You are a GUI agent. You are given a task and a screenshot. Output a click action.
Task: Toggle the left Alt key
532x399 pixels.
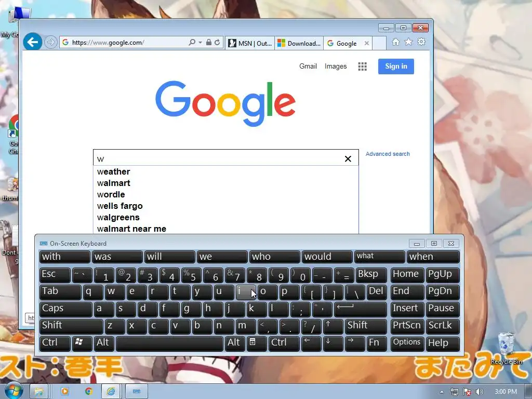(104, 343)
